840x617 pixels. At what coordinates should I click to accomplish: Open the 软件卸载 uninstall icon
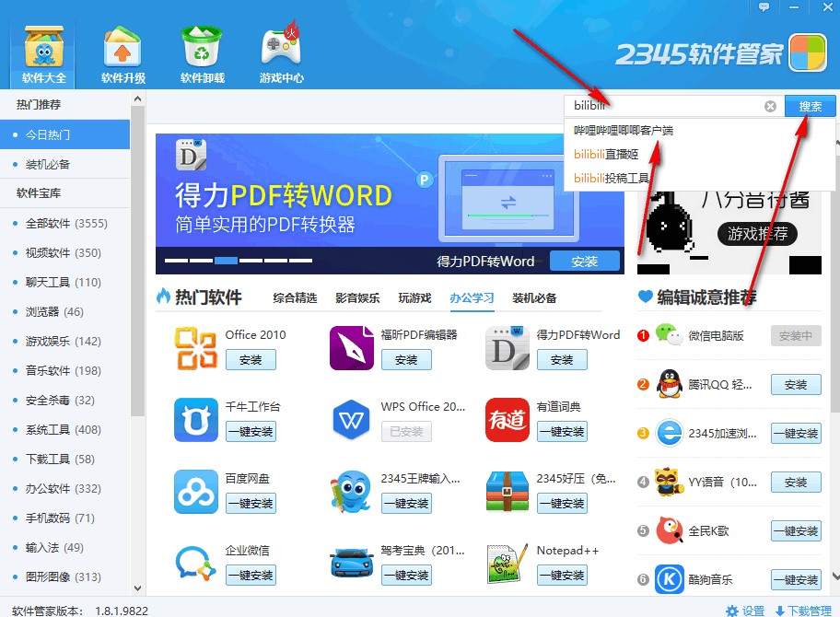[202, 54]
